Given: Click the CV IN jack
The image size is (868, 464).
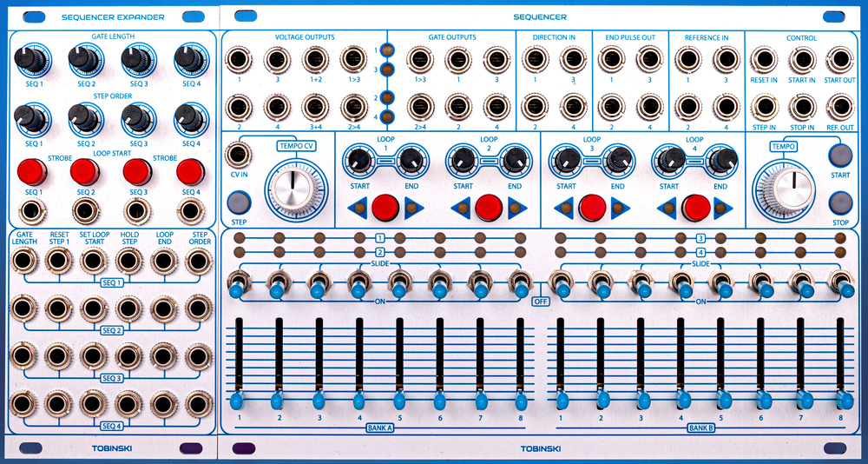Looking at the screenshot, I should [235, 156].
